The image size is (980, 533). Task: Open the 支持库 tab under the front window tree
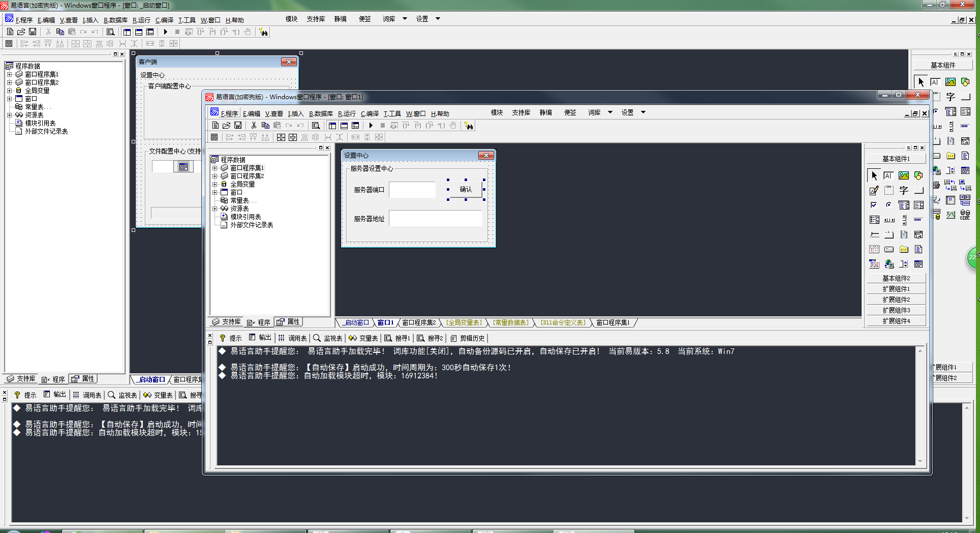pyautogui.click(x=227, y=322)
